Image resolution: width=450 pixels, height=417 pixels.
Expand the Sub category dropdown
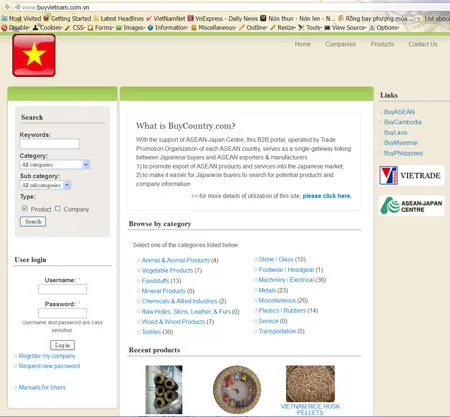coord(45,185)
